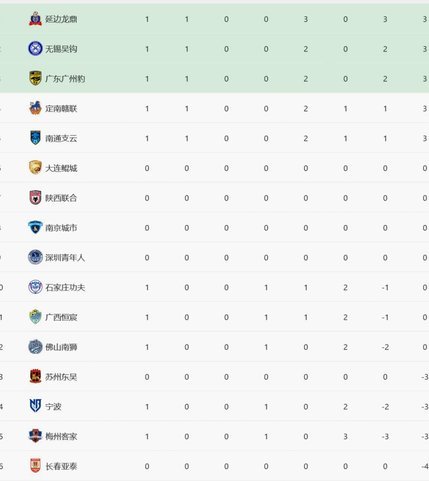Viewport: 429px width, 481px height.
Task: Open the 延边龙鼎 team name link
Action: point(61,19)
